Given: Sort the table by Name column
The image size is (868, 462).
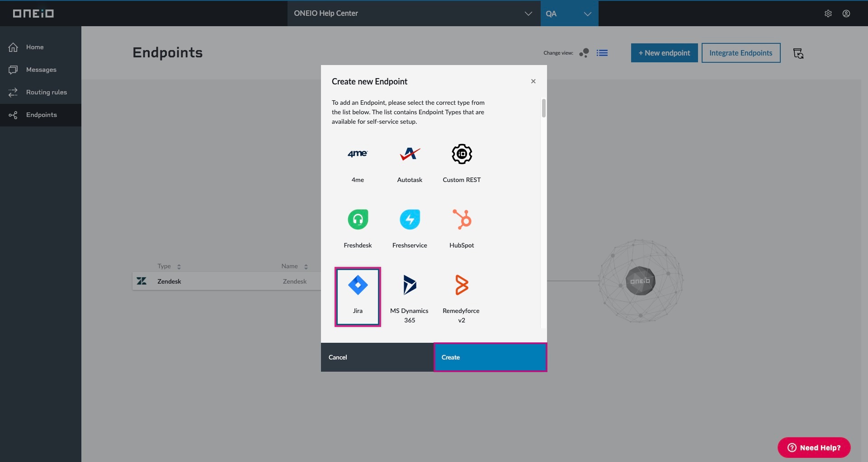Looking at the screenshot, I should [x=294, y=266].
